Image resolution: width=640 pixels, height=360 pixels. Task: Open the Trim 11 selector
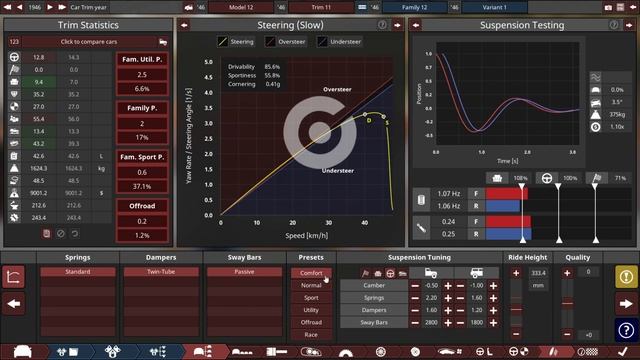321,7
